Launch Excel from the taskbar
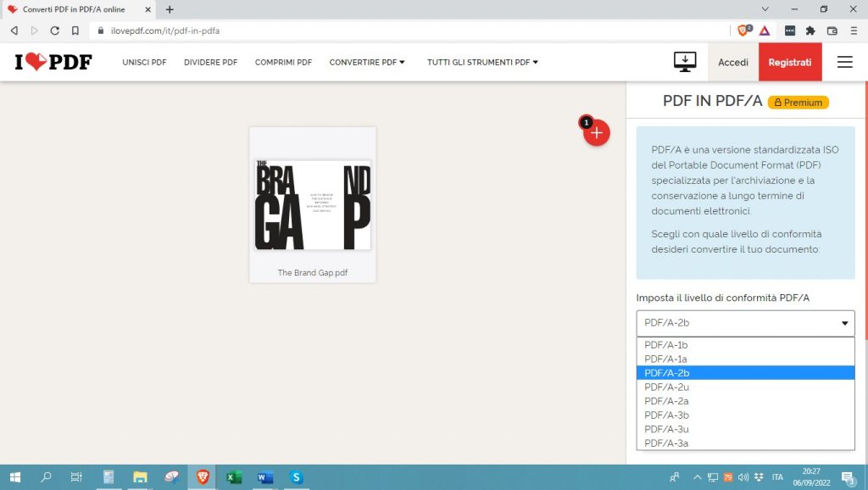The height and width of the screenshot is (490, 868). point(233,477)
